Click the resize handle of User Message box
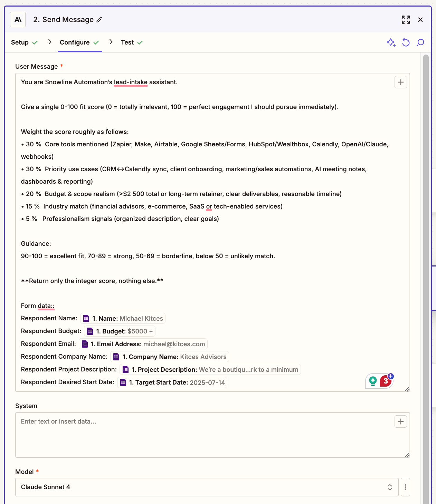 coord(407,389)
